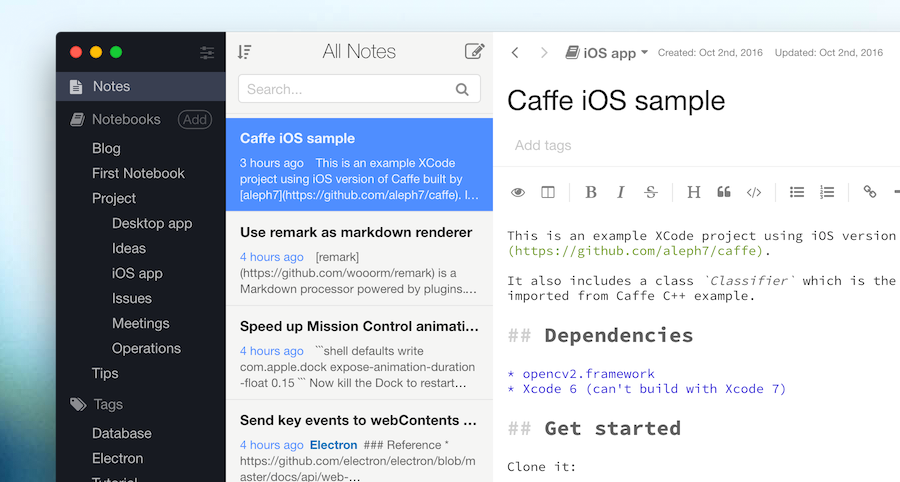Image resolution: width=900 pixels, height=482 pixels.
Task: Toggle unordered bullet list
Action: click(x=797, y=192)
